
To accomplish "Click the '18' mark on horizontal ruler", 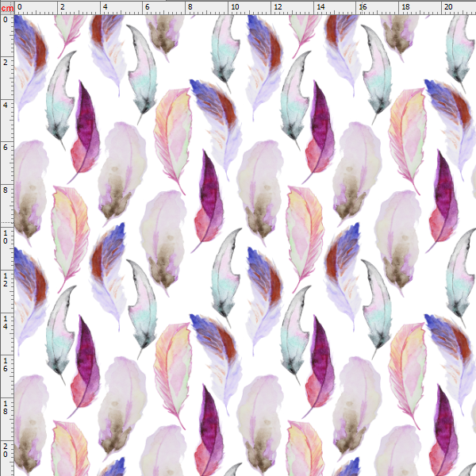I will pyautogui.click(x=406, y=6).
